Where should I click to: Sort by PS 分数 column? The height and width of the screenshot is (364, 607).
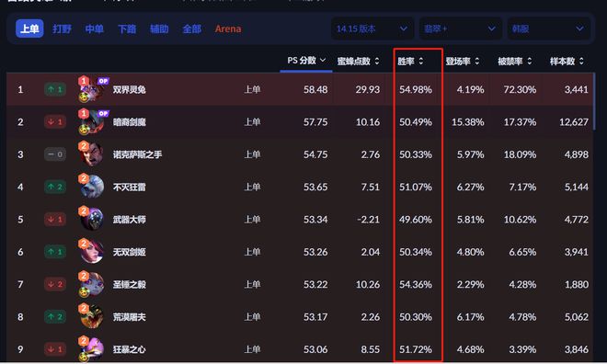[306, 61]
